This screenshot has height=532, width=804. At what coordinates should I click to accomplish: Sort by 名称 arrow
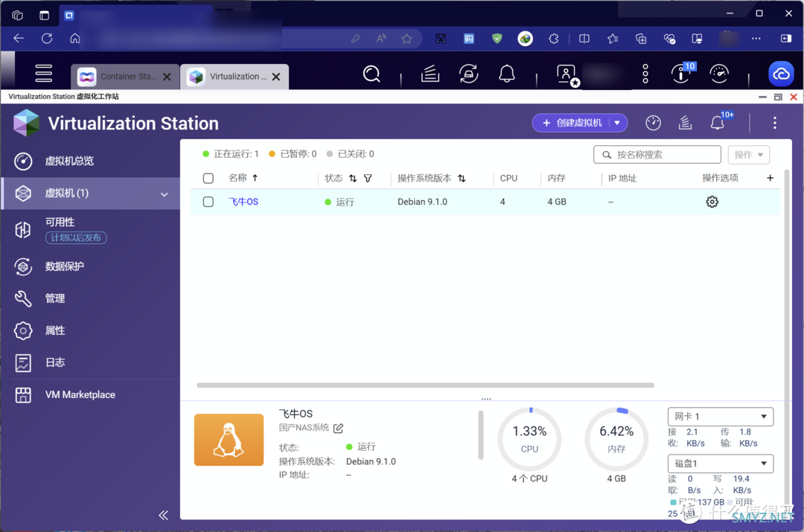coord(255,178)
